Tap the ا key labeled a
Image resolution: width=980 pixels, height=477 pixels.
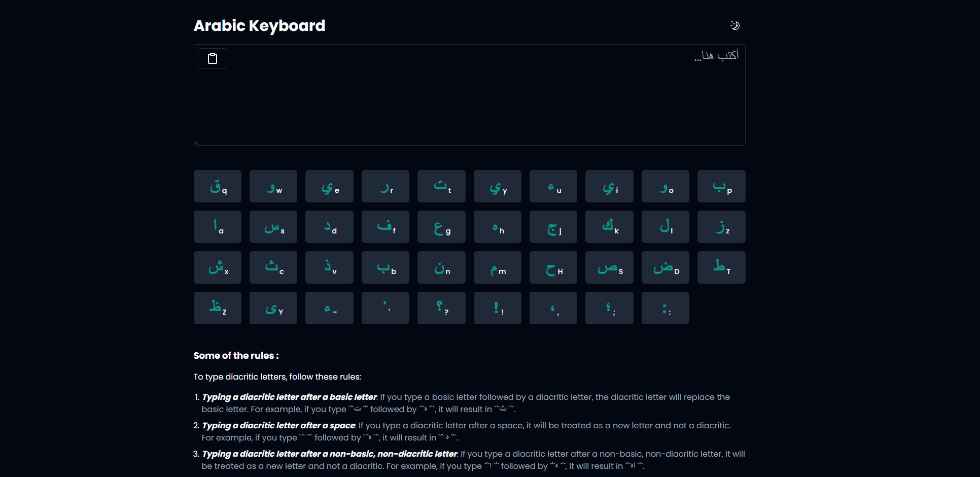(218, 227)
